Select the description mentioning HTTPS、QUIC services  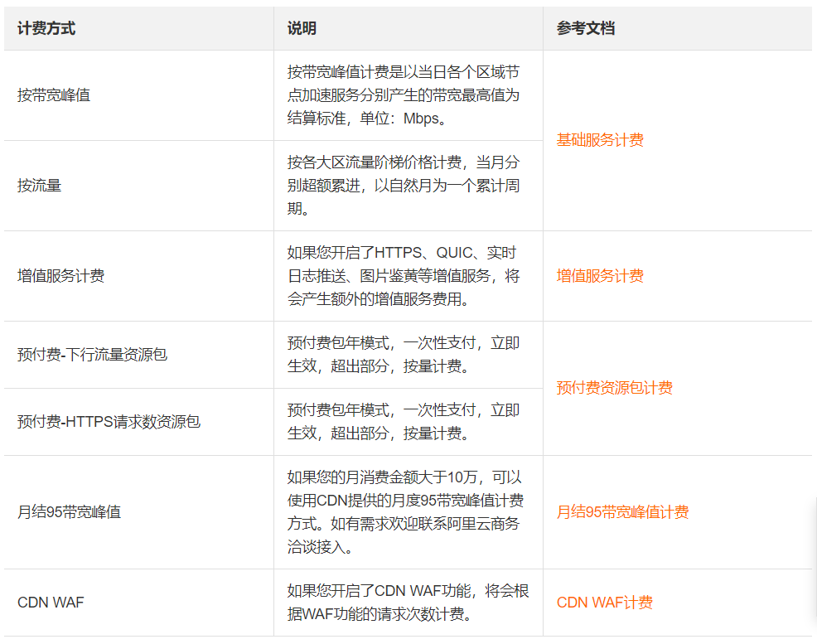[x=404, y=276]
